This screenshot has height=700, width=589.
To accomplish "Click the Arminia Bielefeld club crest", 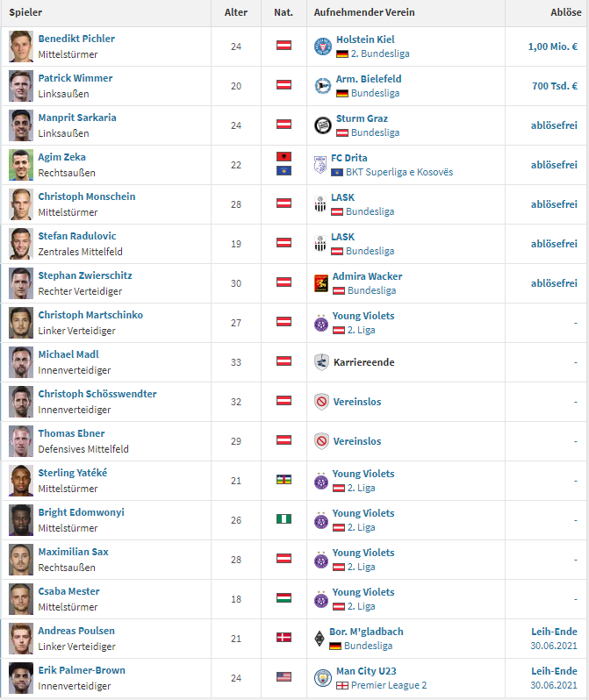I will [323, 86].
